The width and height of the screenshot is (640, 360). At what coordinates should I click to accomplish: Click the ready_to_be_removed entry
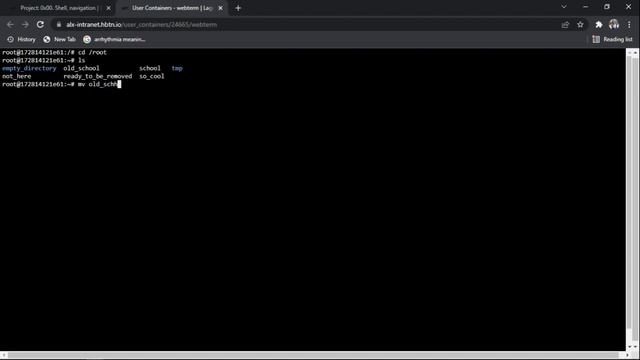click(x=98, y=76)
